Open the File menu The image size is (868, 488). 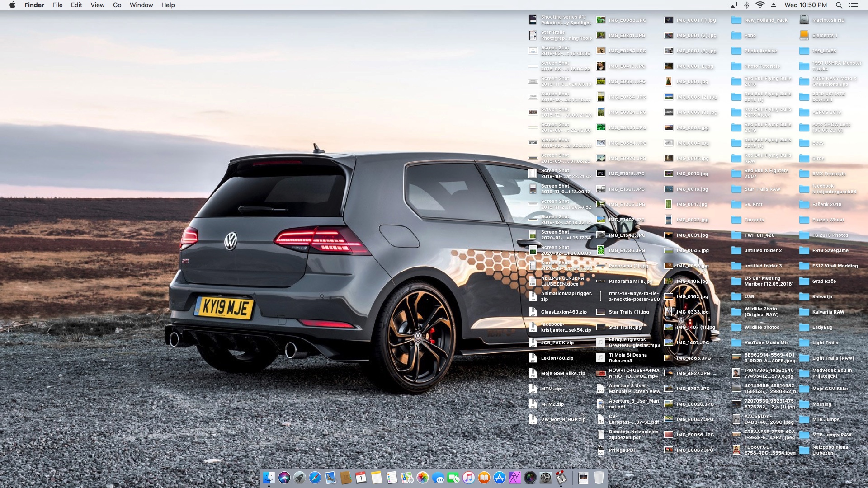click(x=57, y=5)
